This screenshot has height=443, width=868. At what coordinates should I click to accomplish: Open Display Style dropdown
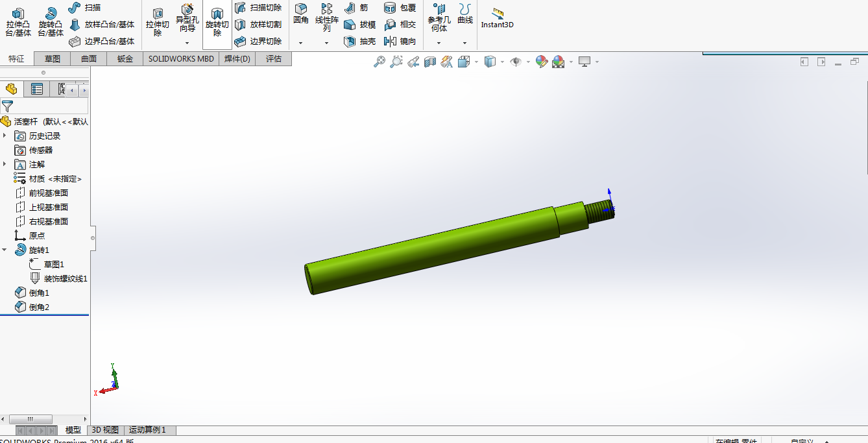[502, 62]
